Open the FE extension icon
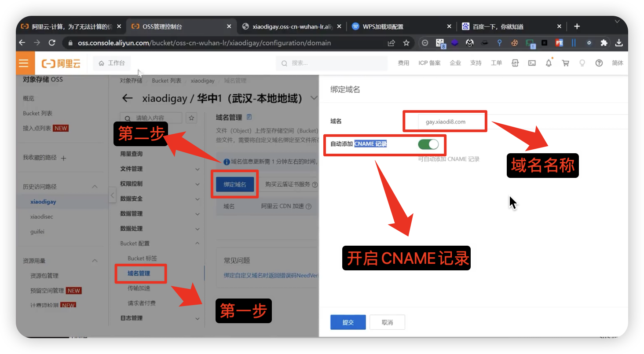Viewport: 644px width, 354px height. pyautogui.click(x=559, y=43)
